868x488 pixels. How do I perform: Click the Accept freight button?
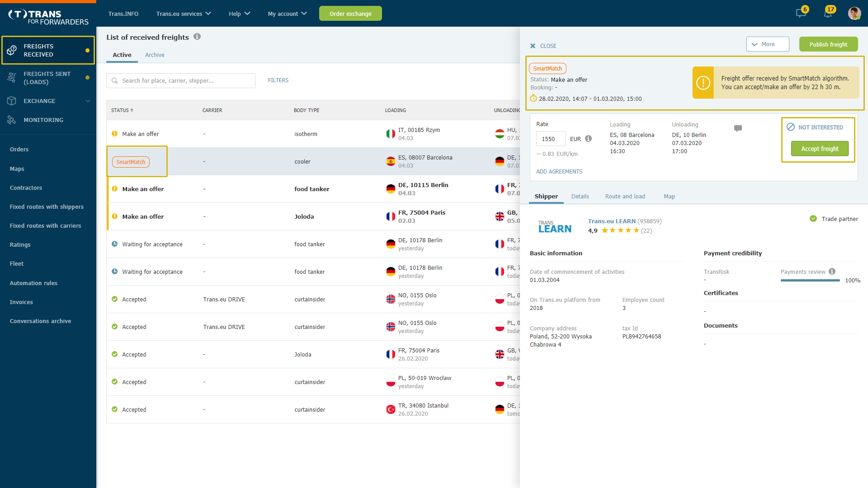[x=820, y=149]
